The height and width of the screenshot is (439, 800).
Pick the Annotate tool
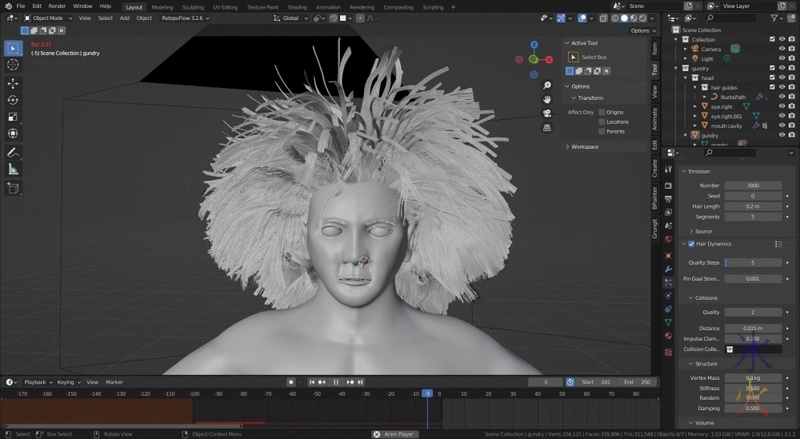13,152
